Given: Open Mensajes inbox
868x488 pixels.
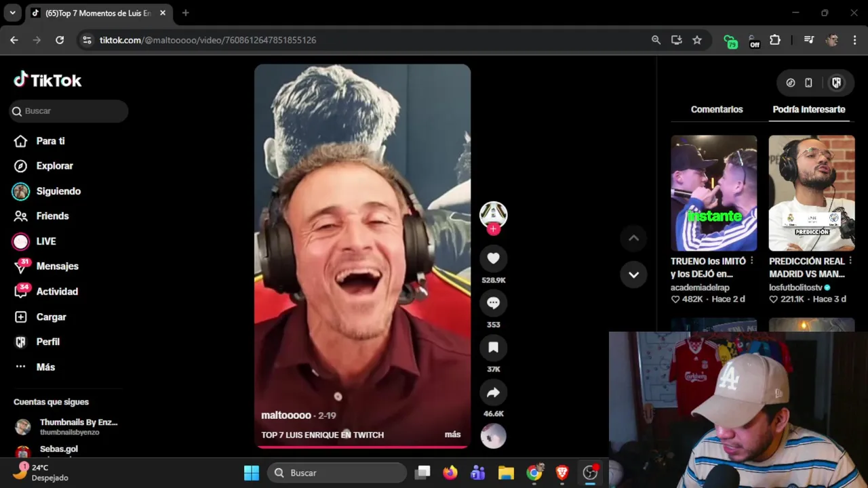Looking at the screenshot, I should click(46, 266).
